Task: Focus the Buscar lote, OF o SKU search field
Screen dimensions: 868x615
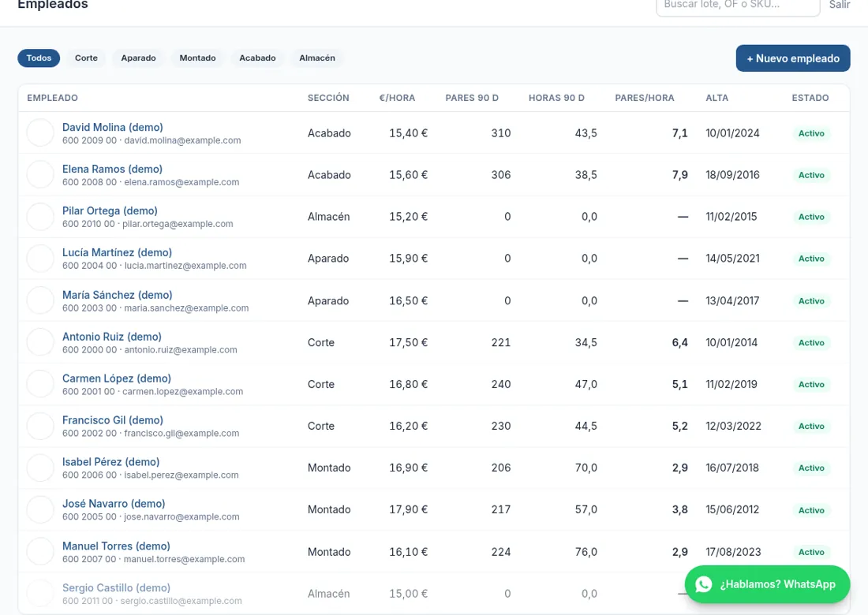Action: tap(738, 6)
